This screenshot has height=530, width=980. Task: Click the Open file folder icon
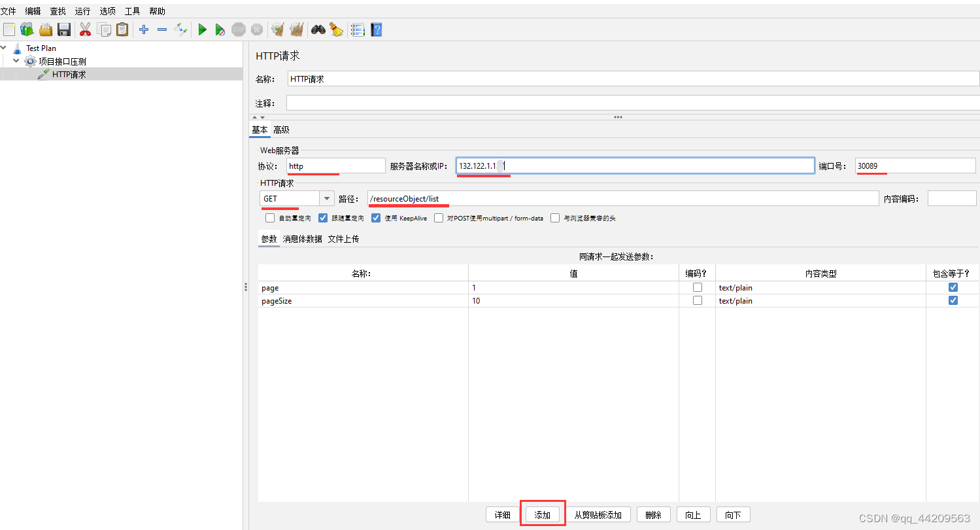(x=45, y=29)
